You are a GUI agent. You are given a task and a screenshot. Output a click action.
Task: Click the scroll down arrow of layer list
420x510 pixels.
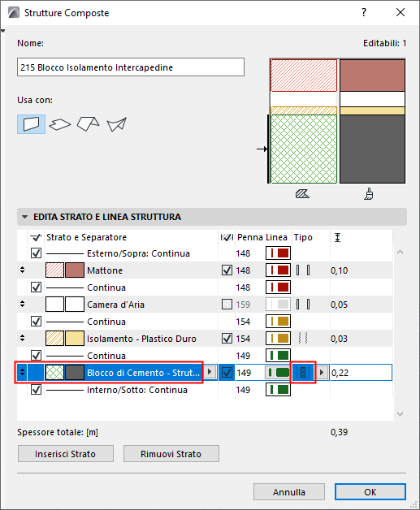coord(401,413)
